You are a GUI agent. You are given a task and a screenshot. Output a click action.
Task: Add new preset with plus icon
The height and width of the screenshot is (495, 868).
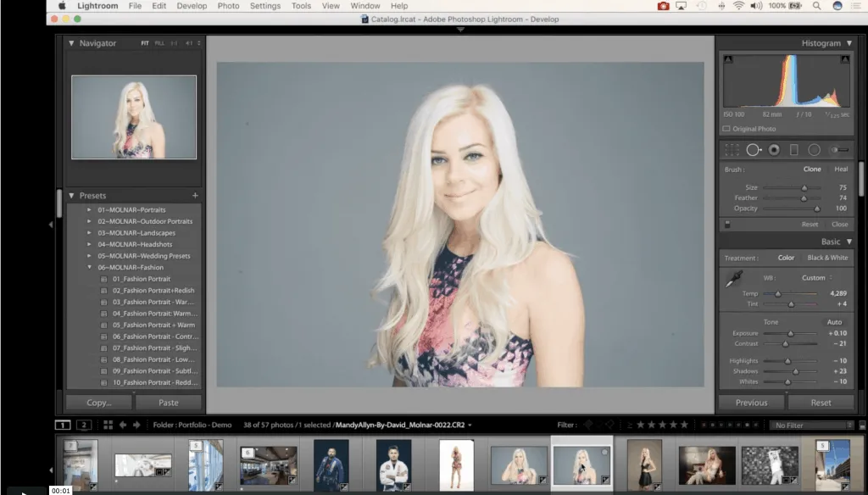coord(195,196)
